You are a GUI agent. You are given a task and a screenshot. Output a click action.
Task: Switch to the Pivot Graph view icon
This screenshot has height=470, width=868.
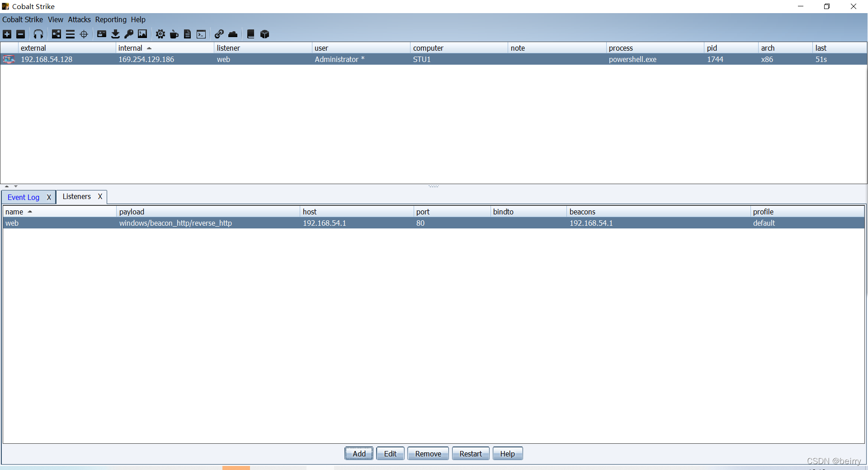(57, 34)
